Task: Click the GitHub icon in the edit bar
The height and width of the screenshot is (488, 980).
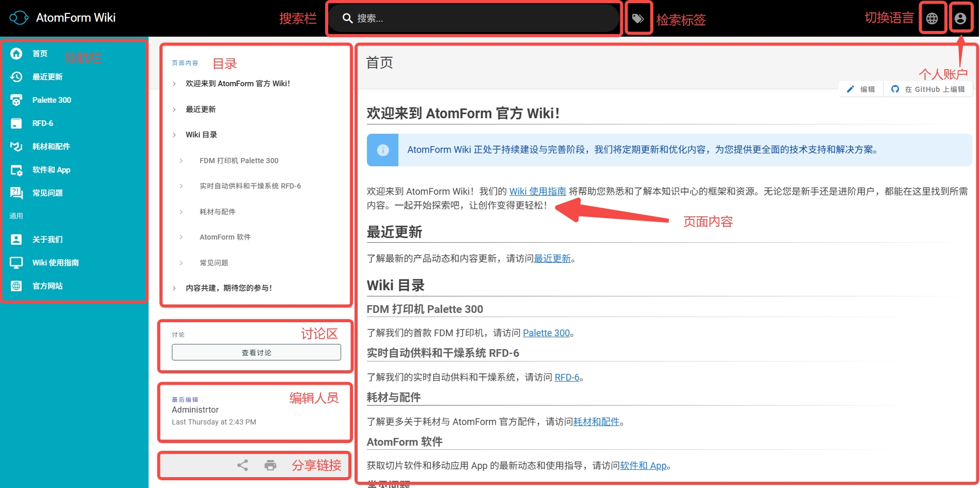Action: pos(895,89)
